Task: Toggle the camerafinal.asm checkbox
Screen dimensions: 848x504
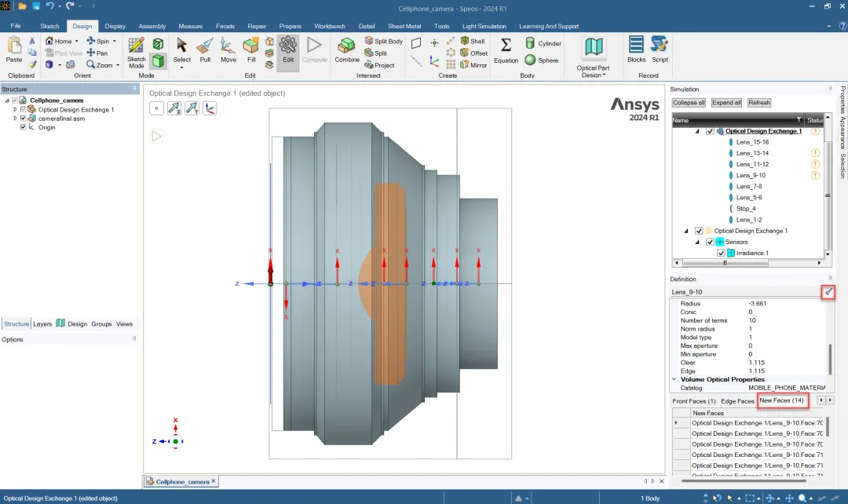Action: click(x=24, y=118)
